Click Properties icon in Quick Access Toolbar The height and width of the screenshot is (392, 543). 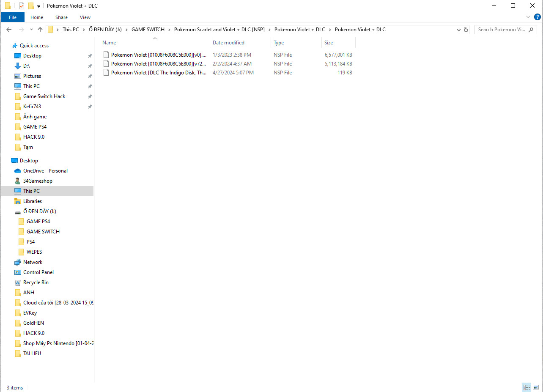(22, 6)
